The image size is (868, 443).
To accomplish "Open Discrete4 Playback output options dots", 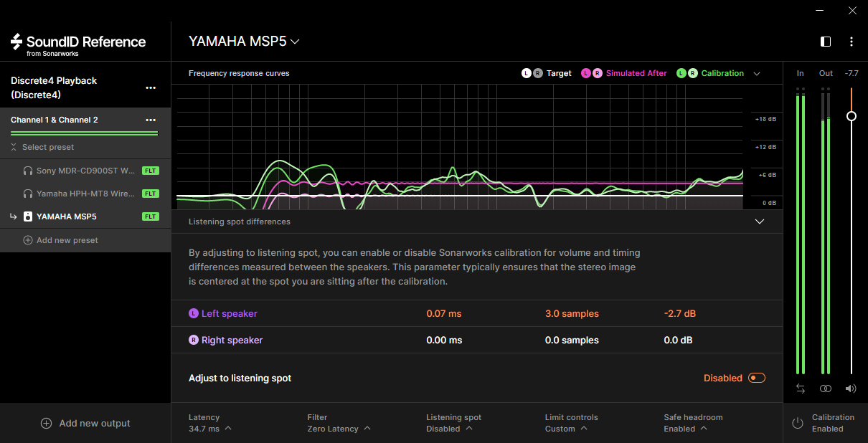I will coord(151,87).
